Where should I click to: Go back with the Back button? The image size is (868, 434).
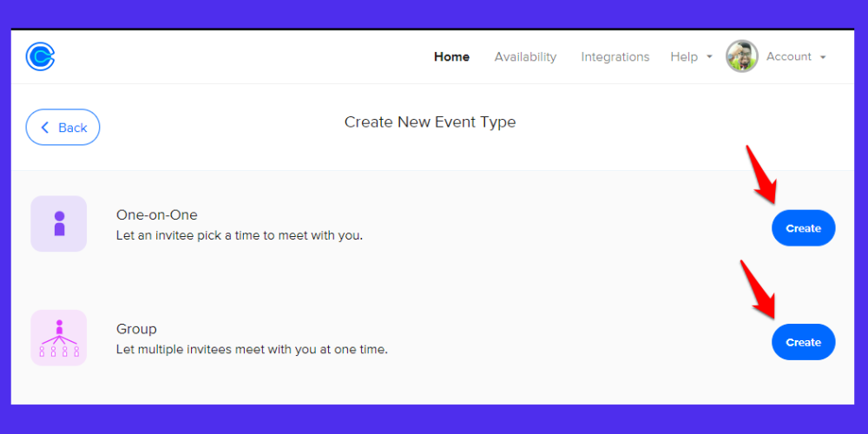[62, 128]
